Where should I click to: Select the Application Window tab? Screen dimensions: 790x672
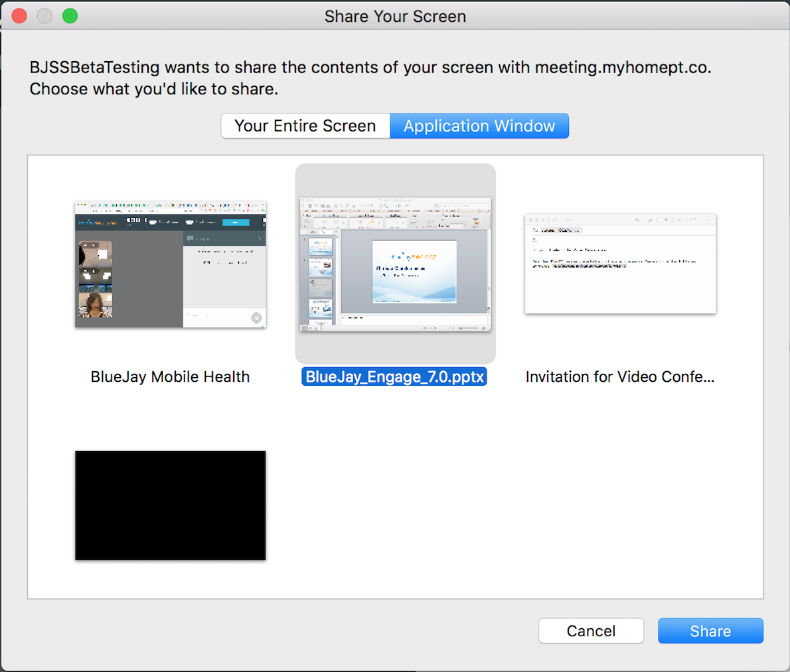pyautogui.click(x=479, y=126)
